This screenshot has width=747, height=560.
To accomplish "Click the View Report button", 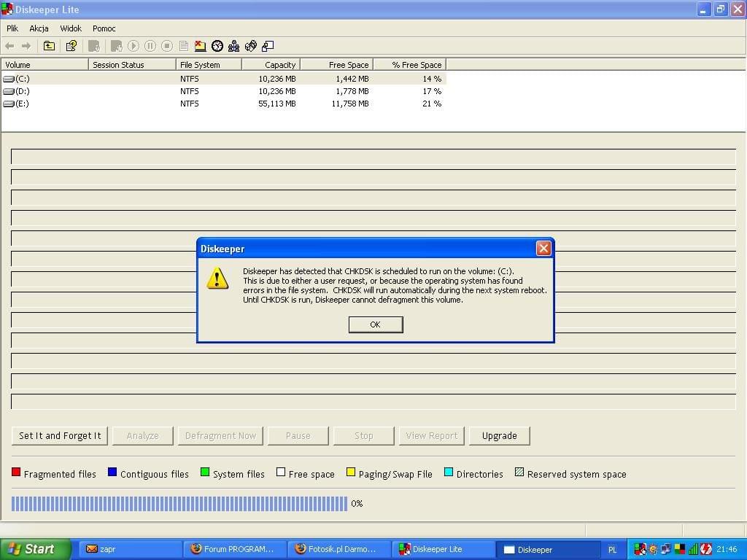I will pyautogui.click(x=432, y=436).
